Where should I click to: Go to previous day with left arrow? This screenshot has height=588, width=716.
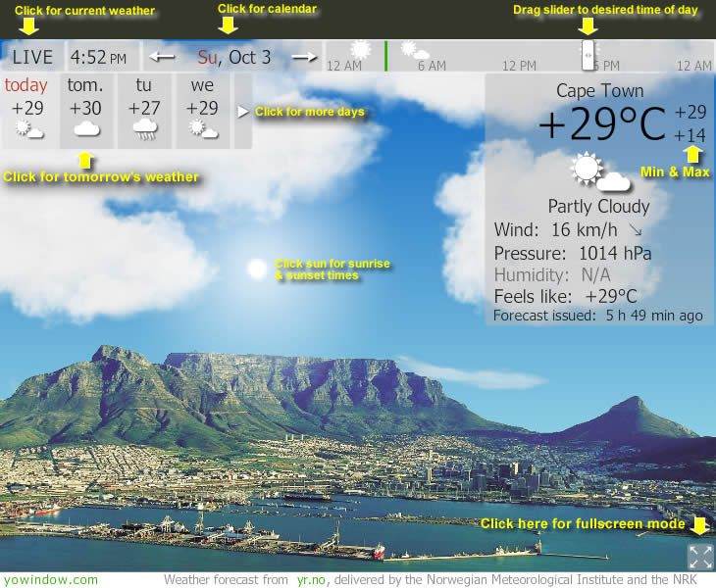coord(162,57)
